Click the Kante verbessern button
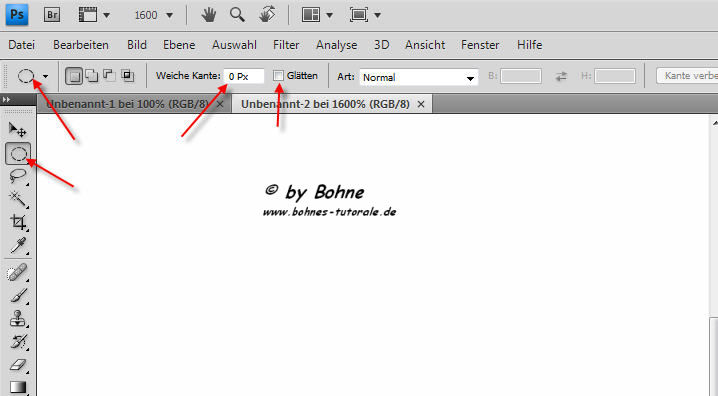Screen dimensions: 718x396 click(687, 76)
